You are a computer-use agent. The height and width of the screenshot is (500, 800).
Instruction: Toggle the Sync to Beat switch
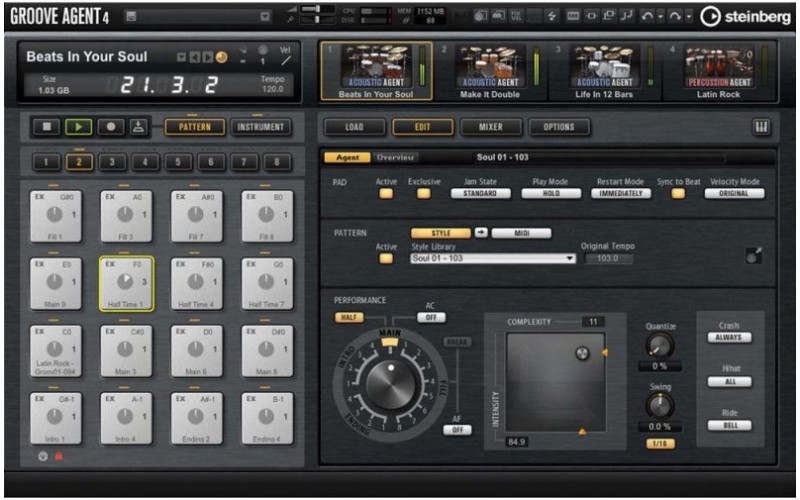point(678,193)
